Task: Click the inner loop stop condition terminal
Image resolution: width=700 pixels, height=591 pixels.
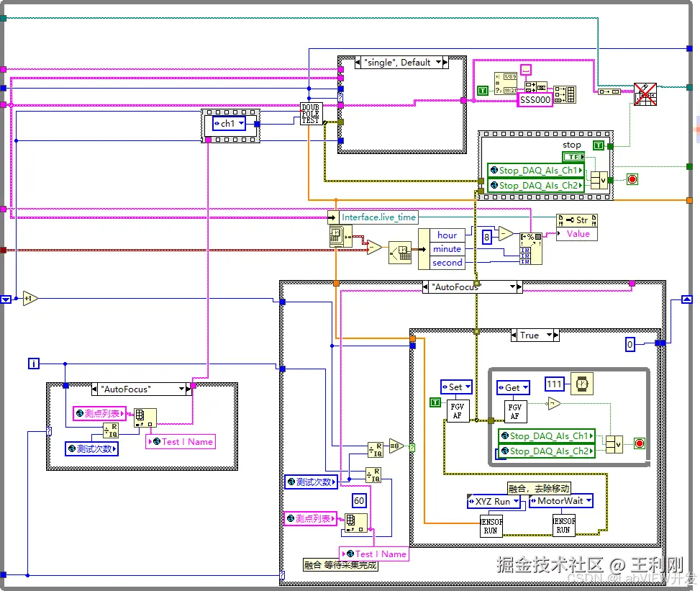Action: point(640,443)
